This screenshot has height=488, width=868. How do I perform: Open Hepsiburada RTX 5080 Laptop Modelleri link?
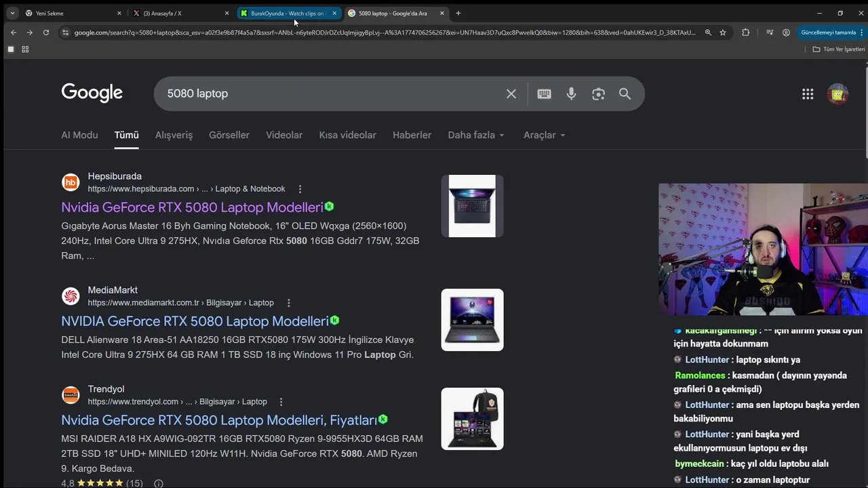[x=192, y=207]
